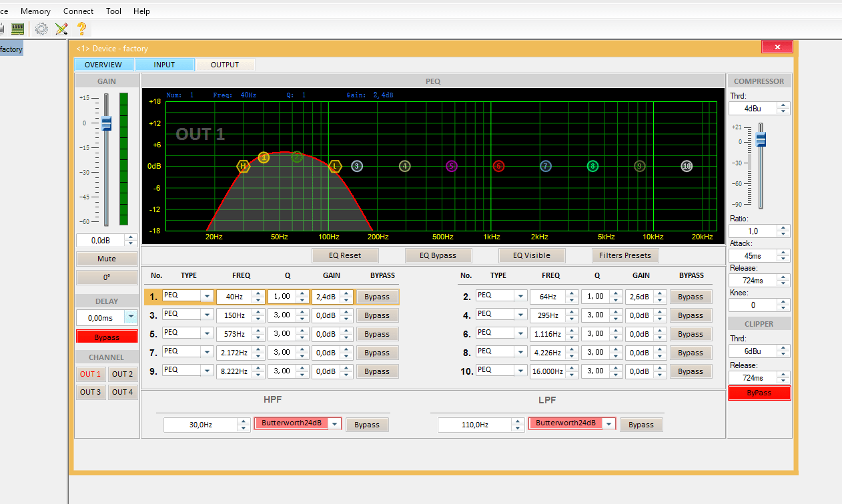
Task: Select the H high-pass hexagon node on graph
Action: coord(244,166)
